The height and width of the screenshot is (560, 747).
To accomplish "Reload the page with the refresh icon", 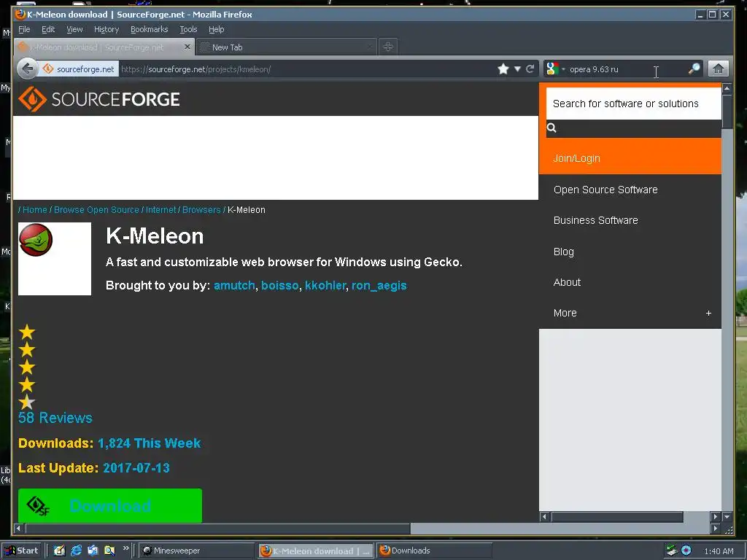I will coord(530,69).
